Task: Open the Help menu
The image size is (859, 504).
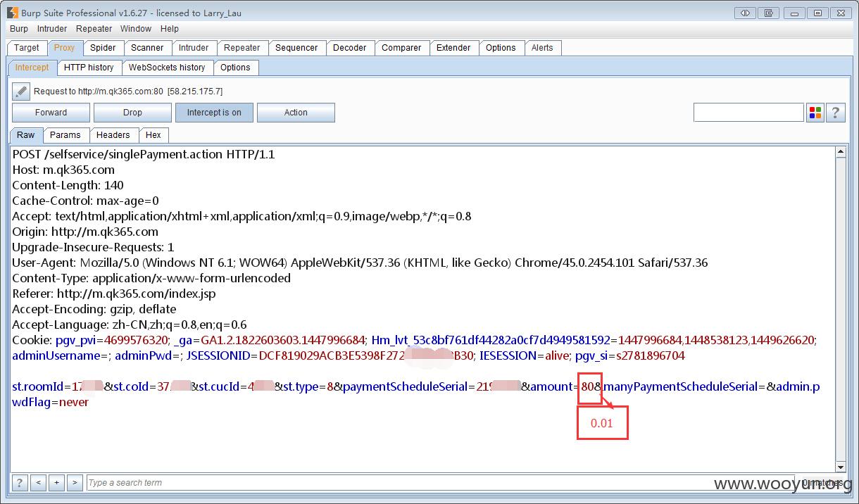Action: [x=170, y=29]
